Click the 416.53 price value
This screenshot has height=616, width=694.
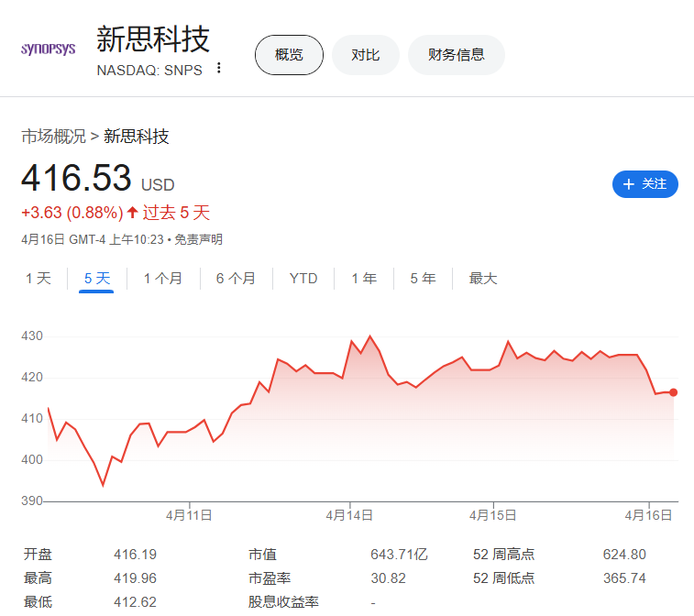coord(76,178)
